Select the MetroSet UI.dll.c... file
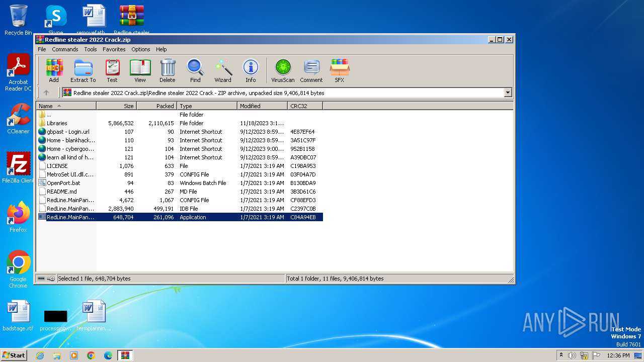 coord(180,174)
